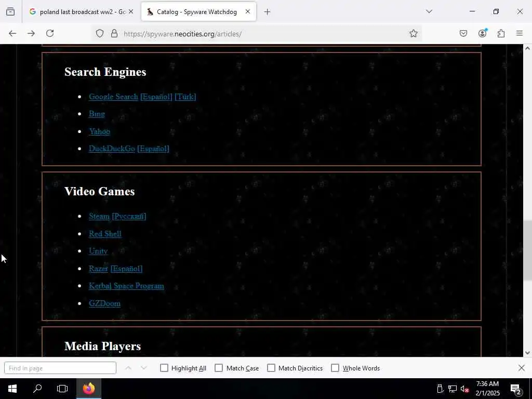Viewport: 532px width, 399px height.
Task: Go back using the back arrow
Action: click(x=12, y=33)
